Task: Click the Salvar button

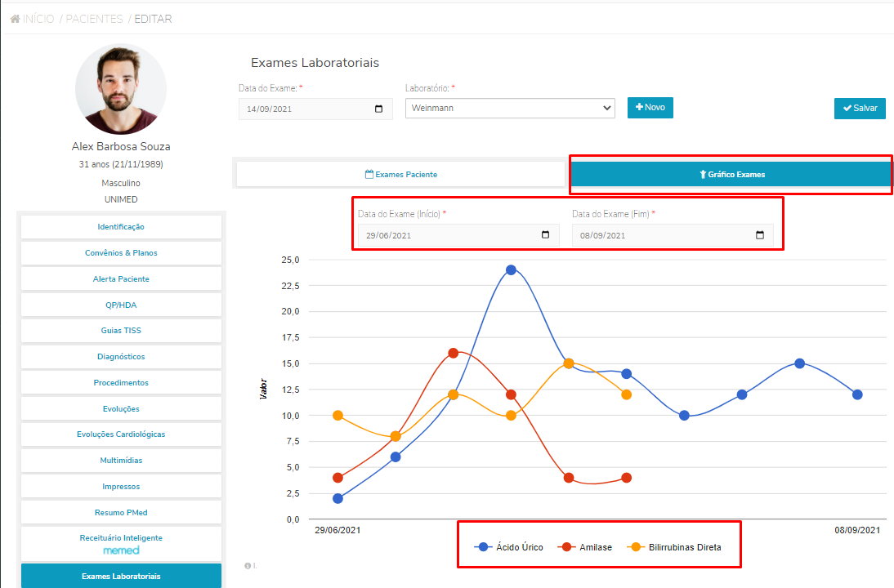Action: pyautogui.click(x=860, y=109)
